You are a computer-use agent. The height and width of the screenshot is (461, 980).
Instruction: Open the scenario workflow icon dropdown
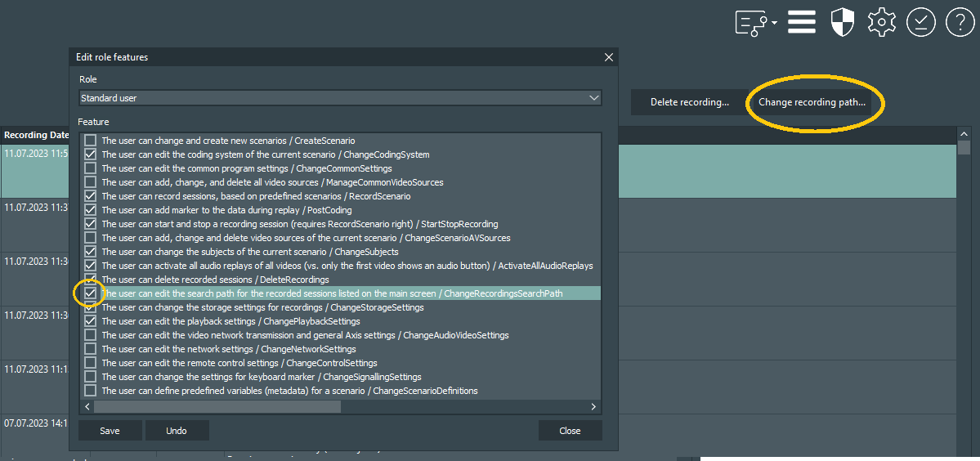(757, 23)
